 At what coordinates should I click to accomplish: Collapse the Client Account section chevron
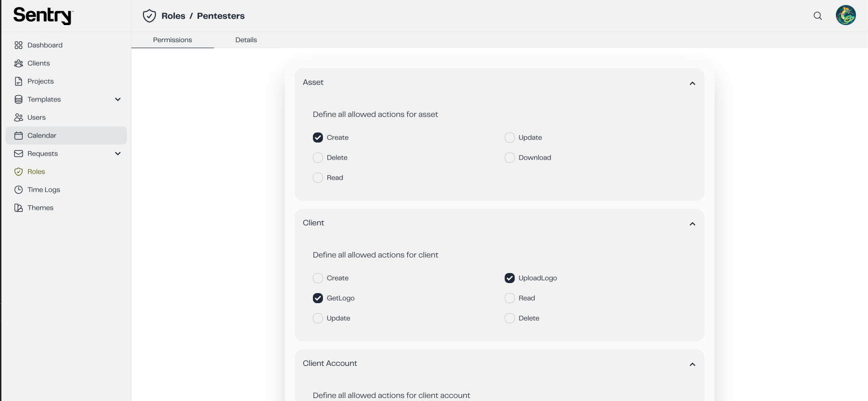point(692,364)
